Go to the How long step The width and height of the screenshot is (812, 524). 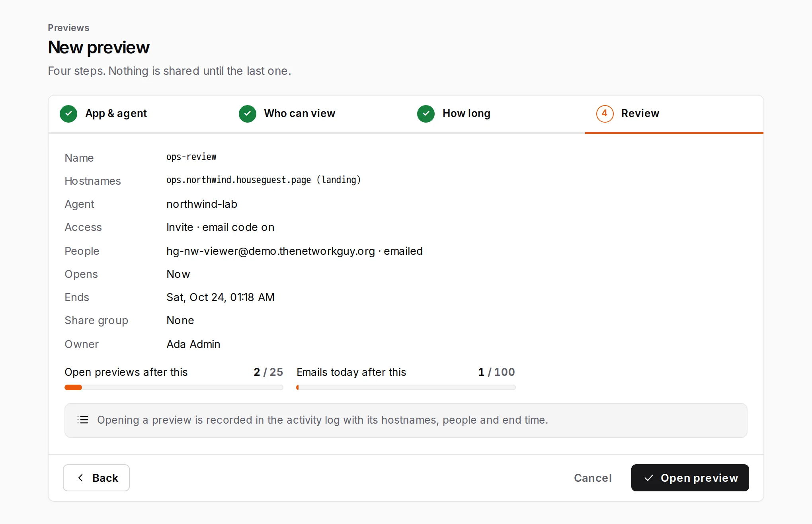click(496, 114)
